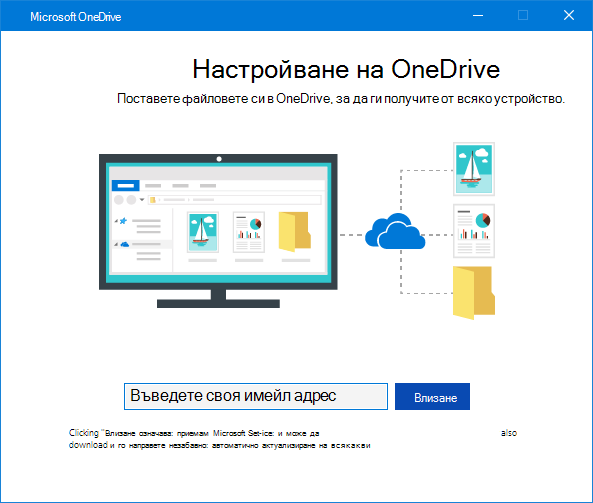Click the email address input field

[x=256, y=396]
